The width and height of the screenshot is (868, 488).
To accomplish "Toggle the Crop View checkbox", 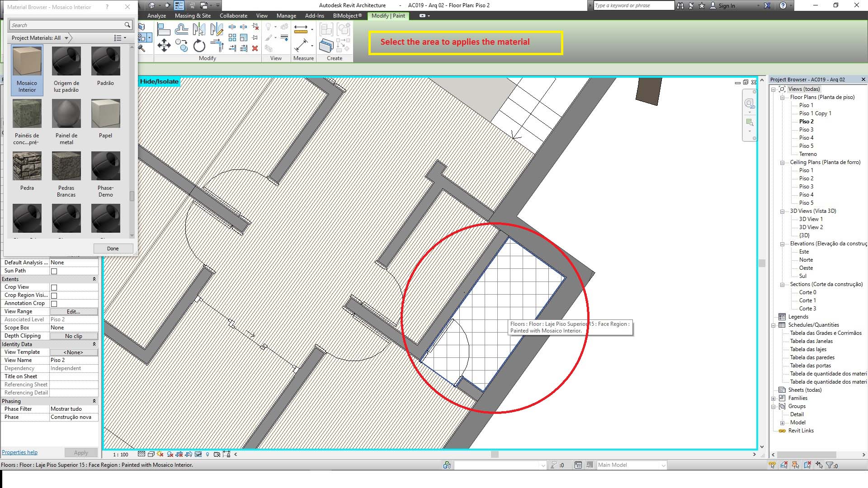I will (54, 287).
